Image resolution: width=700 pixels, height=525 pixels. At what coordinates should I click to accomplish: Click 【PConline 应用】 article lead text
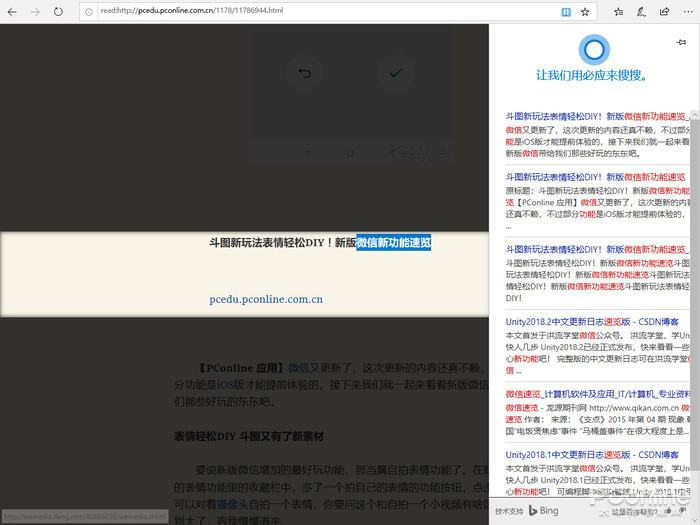click(240, 368)
